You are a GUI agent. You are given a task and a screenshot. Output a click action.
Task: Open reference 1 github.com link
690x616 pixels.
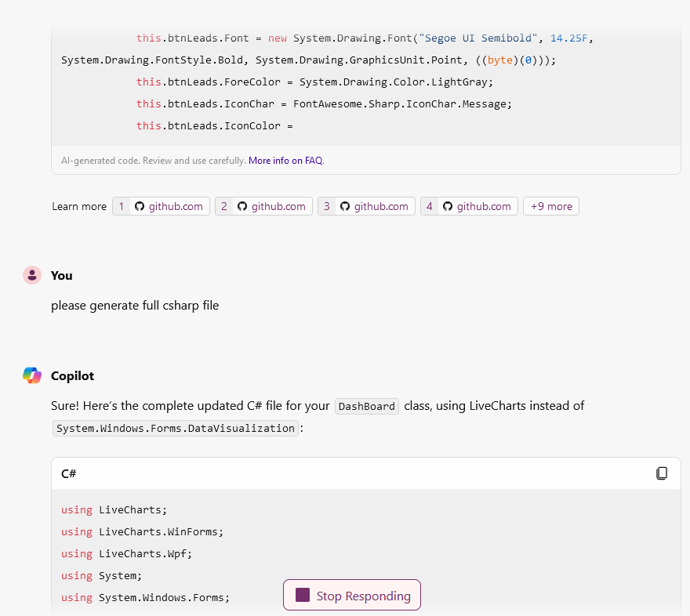161,206
